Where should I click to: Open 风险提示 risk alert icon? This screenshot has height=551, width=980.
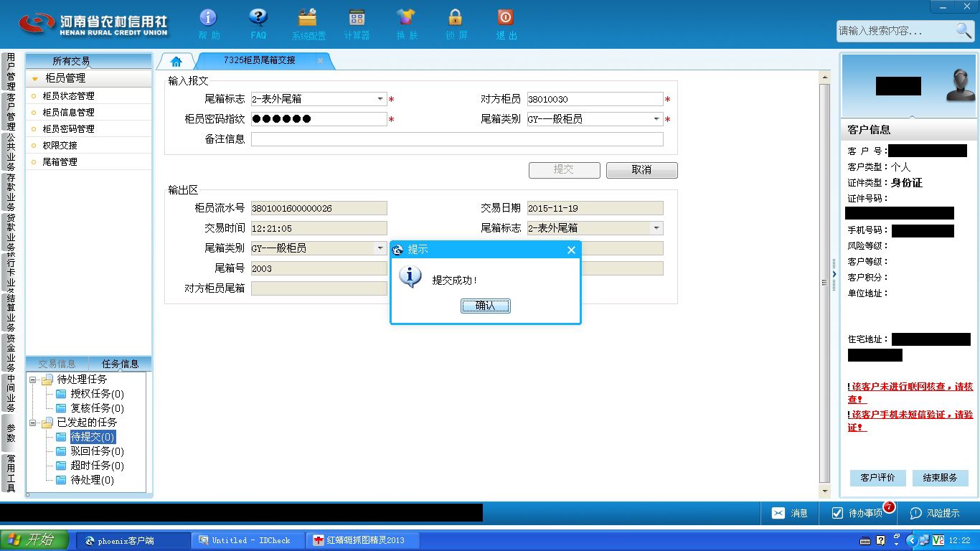click(915, 513)
